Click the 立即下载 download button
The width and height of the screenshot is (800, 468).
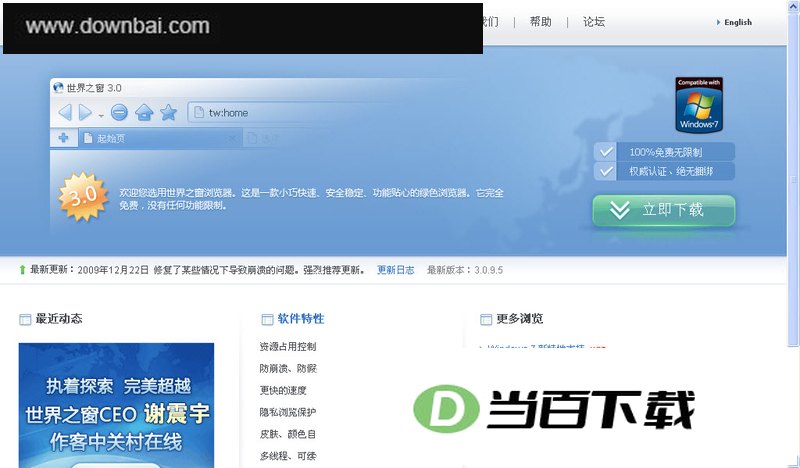(664, 210)
